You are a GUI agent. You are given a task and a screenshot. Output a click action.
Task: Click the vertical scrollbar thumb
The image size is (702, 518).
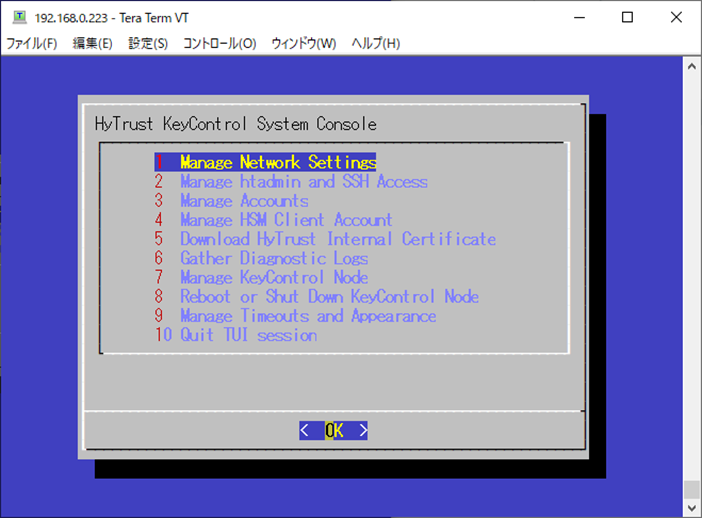click(692, 489)
